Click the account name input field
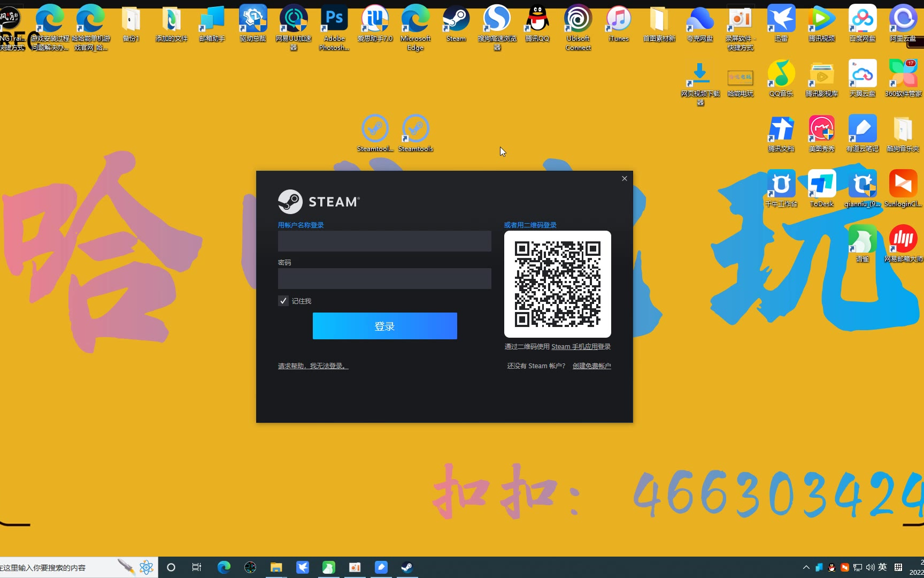Image resolution: width=924 pixels, height=578 pixels. (x=384, y=241)
